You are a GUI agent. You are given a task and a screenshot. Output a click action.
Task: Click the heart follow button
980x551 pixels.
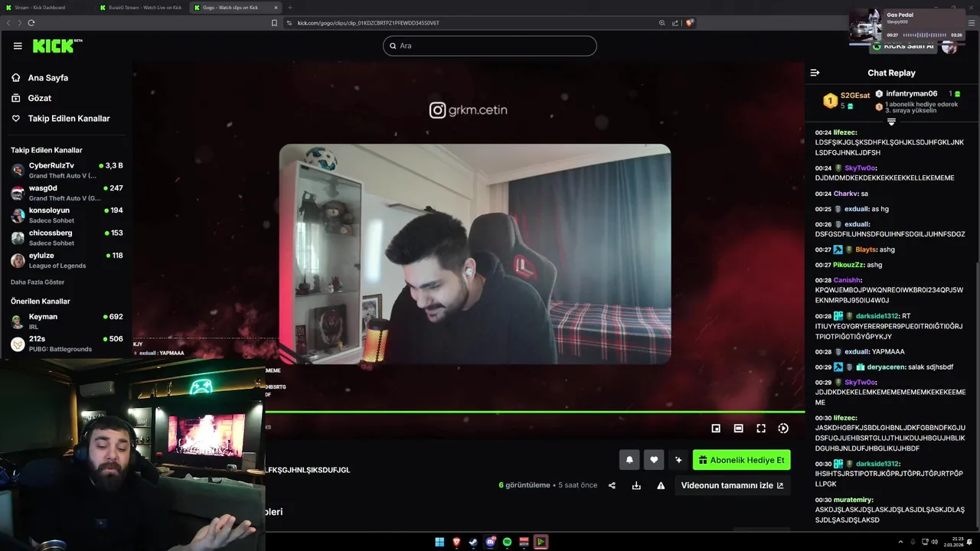(654, 460)
